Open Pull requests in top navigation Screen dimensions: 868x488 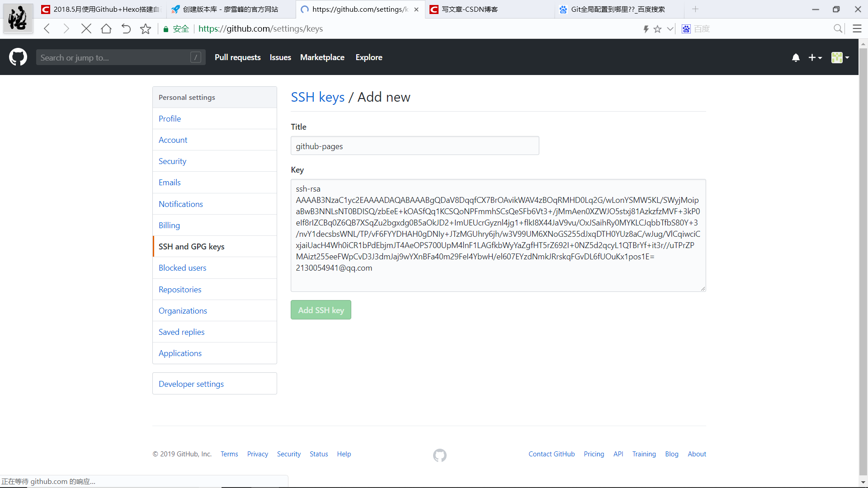pyautogui.click(x=237, y=57)
